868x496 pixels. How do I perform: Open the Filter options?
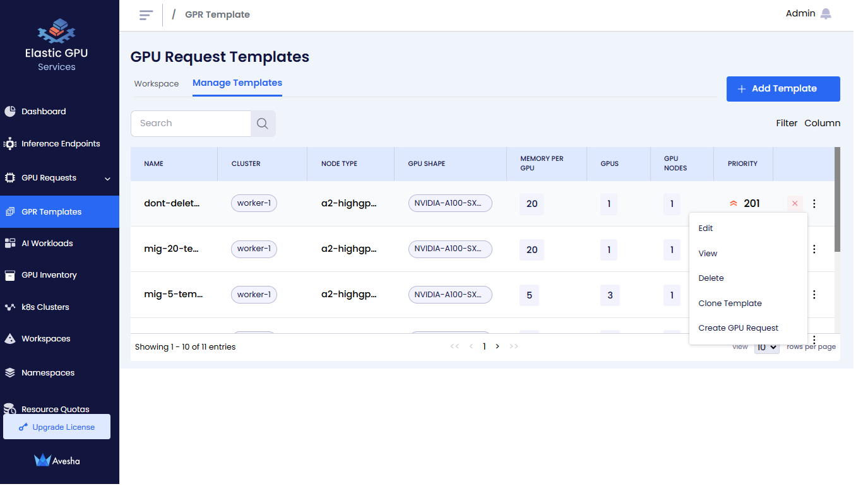[x=787, y=123]
